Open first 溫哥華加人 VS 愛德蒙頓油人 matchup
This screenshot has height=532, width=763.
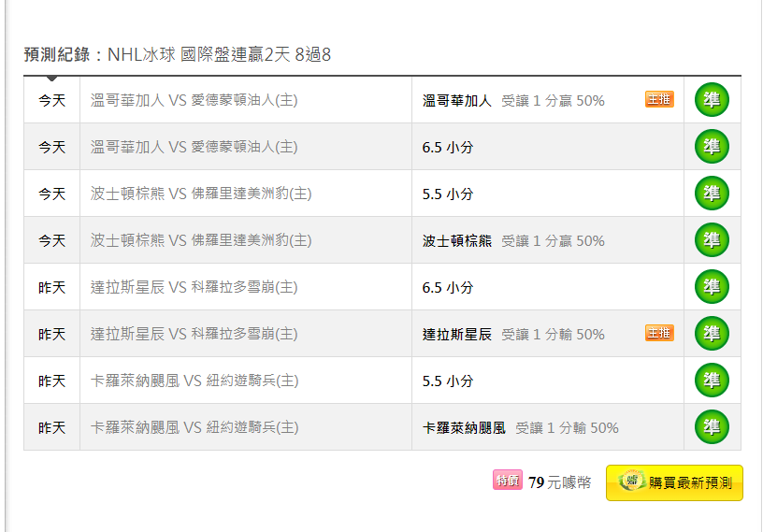point(194,100)
